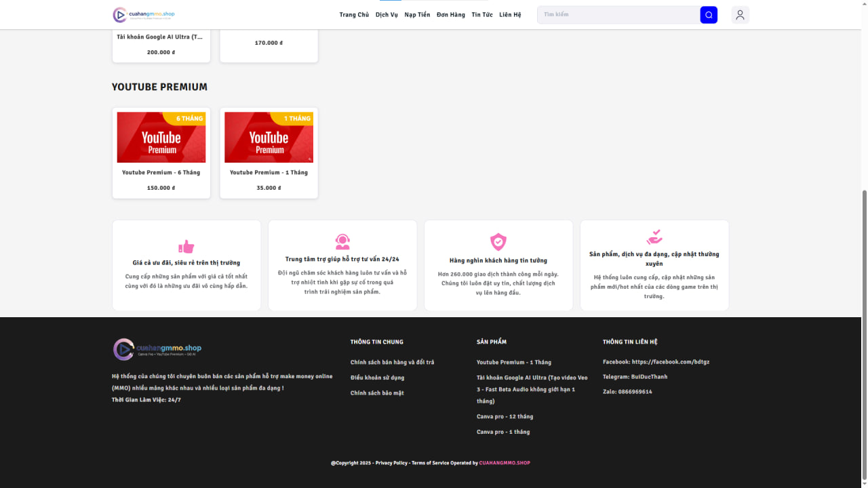
Task: Click the pink shield checkmark icon
Action: [498, 242]
